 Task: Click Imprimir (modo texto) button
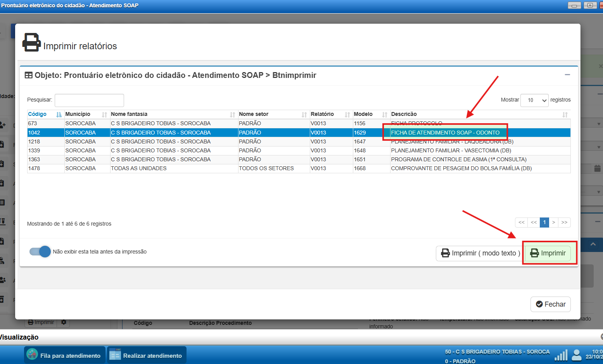point(479,253)
